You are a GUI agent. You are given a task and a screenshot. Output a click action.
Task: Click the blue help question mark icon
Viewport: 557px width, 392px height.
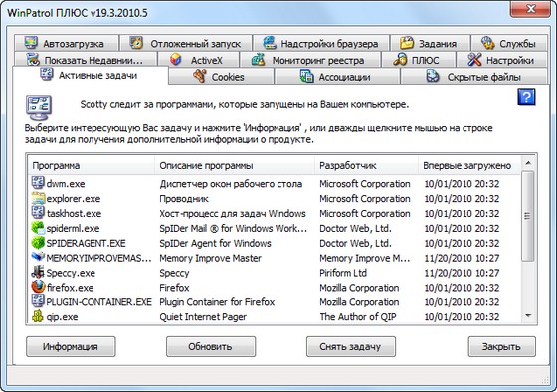tap(526, 98)
